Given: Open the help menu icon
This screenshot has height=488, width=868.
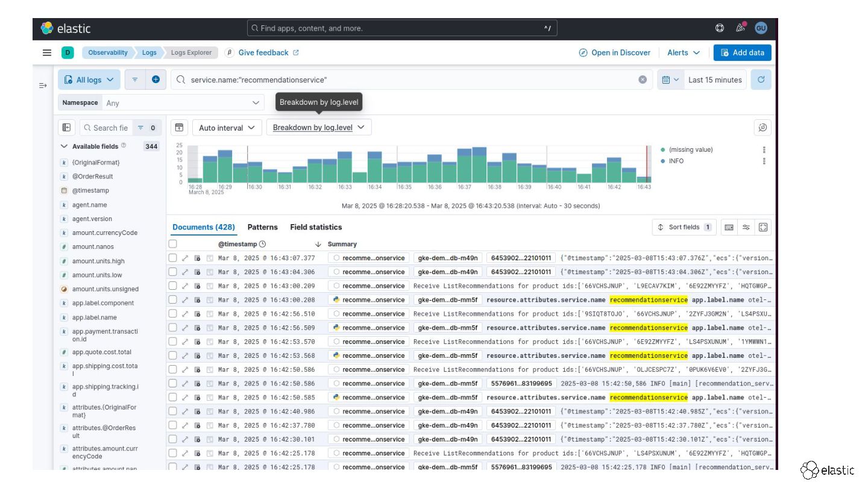Looking at the screenshot, I should pyautogui.click(x=720, y=28).
